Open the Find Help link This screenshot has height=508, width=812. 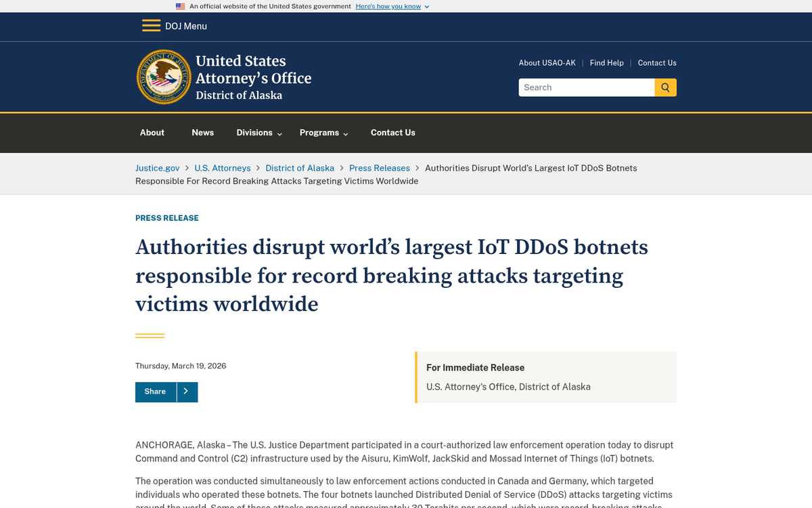[x=606, y=63]
